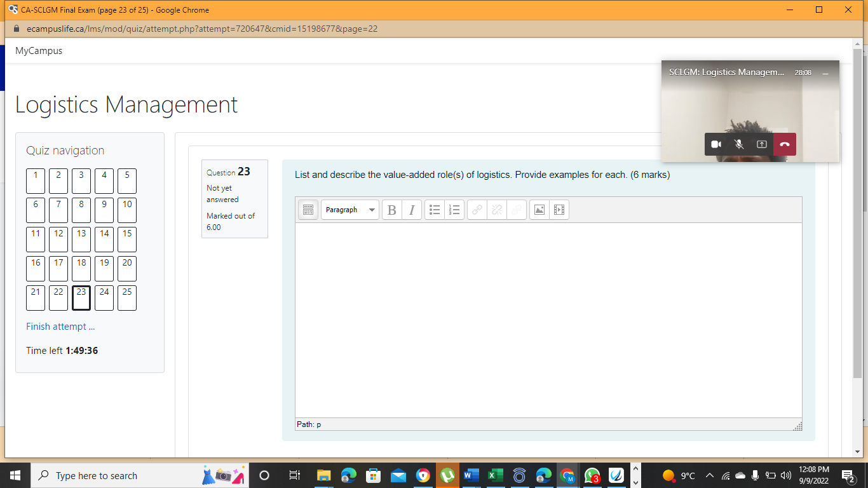Open the last quiz question 25
The height and width of the screenshot is (488, 868).
tap(127, 298)
